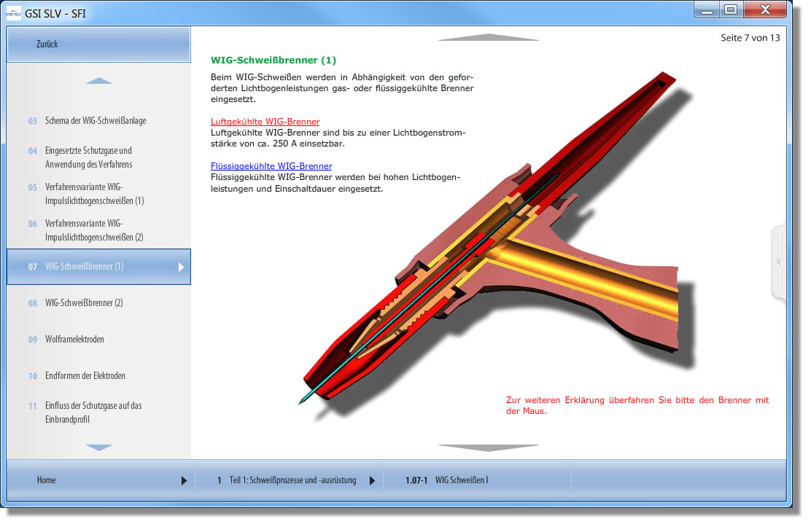Click the up arrow above the chapter list
This screenshot has height=532, width=811.
(x=98, y=80)
